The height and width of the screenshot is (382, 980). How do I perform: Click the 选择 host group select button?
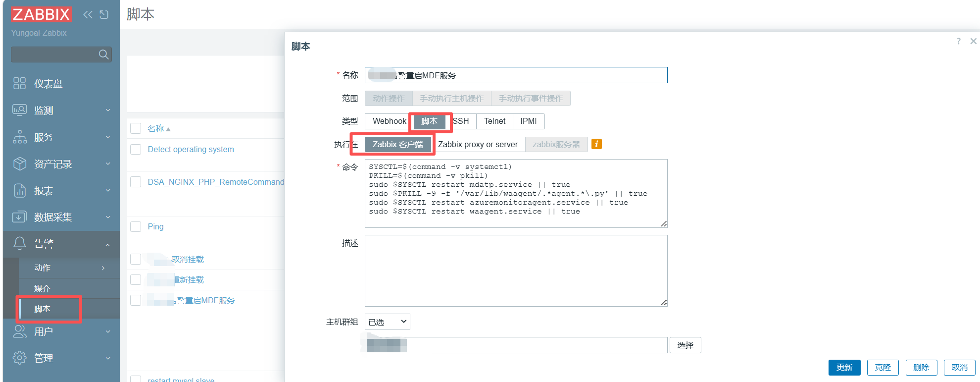click(x=686, y=345)
